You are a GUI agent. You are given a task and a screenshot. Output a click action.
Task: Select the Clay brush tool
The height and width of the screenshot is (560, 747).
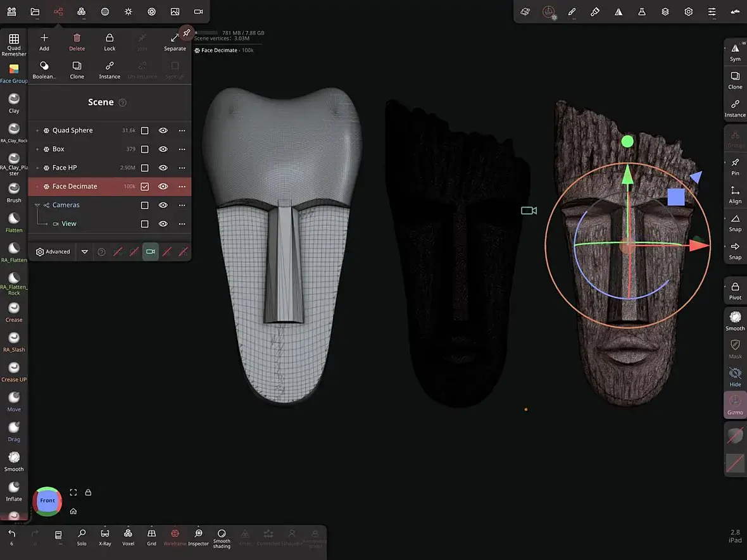pos(14,101)
